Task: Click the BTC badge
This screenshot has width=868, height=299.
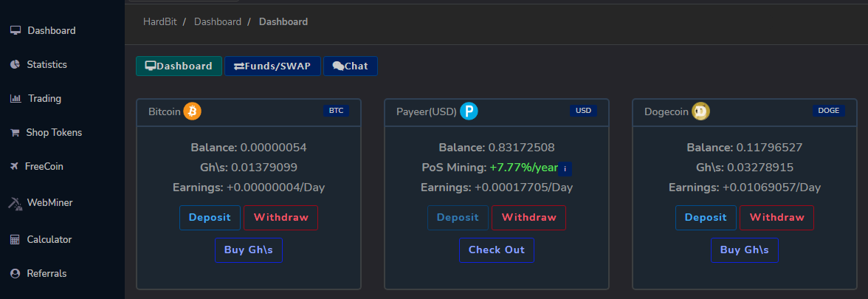Action: (336, 111)
